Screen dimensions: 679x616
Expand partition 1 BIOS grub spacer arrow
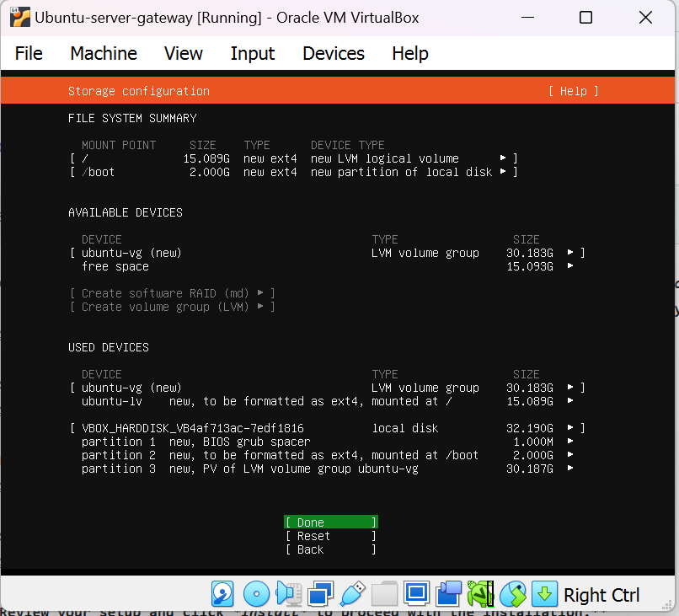pyautogui.click(x=570, y=441)
